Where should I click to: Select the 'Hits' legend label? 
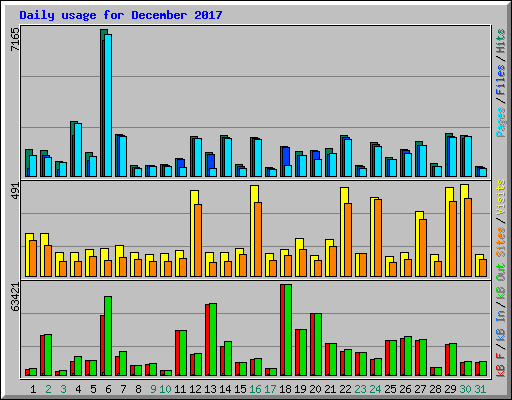(x=501, y=41)
